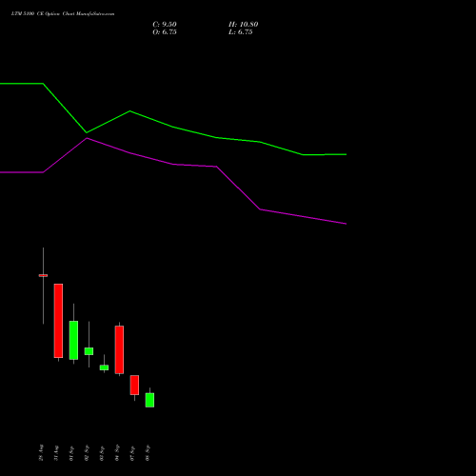Click the green indicator line
The width and height of the screenshot is (476, 476).
pos(173,127)
